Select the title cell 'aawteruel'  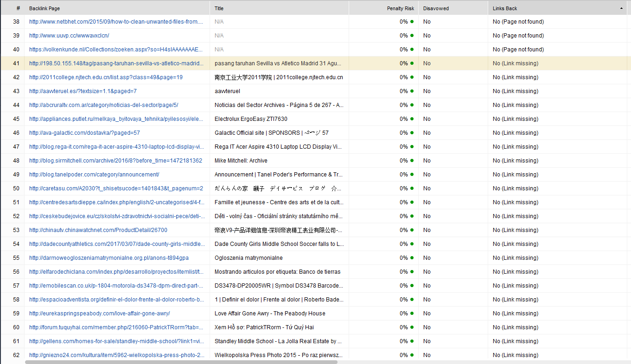tap(227, 91)
